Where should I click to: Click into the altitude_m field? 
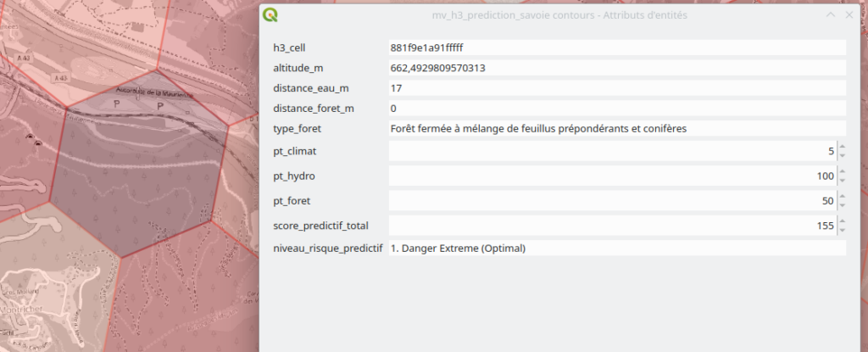tap(616, 68)
